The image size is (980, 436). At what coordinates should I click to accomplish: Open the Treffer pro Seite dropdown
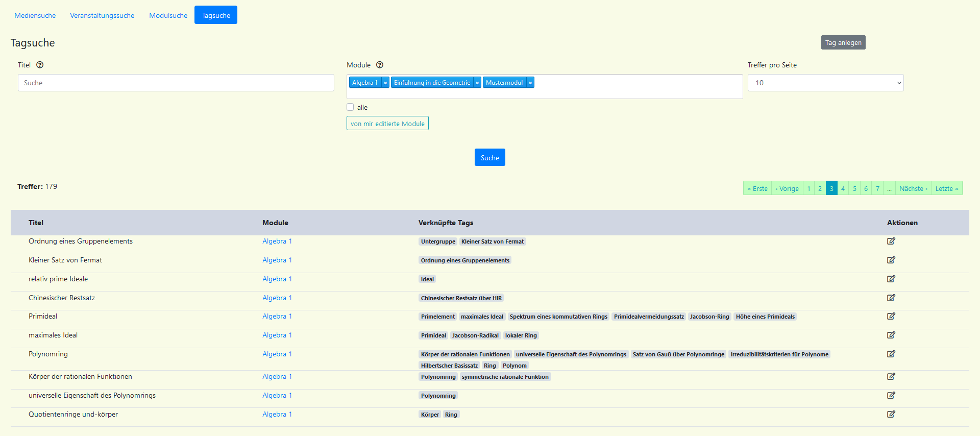coord(825,83)
